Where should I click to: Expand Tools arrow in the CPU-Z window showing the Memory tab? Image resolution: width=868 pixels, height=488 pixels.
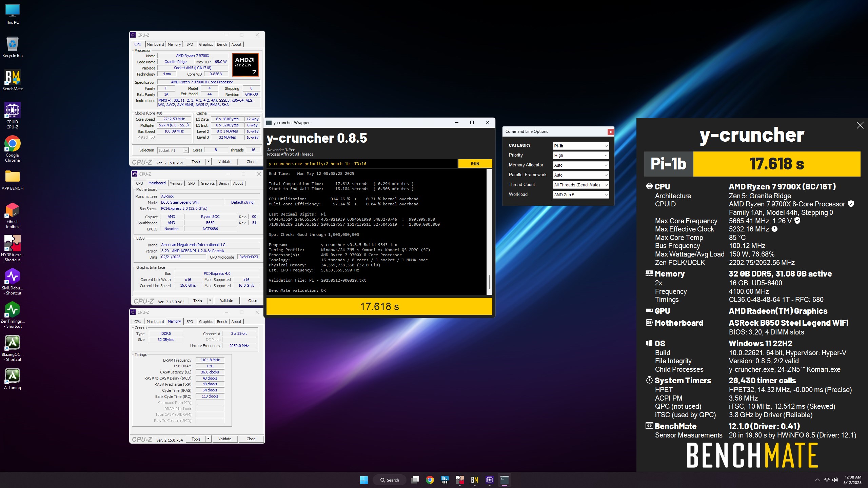point(209,439)
